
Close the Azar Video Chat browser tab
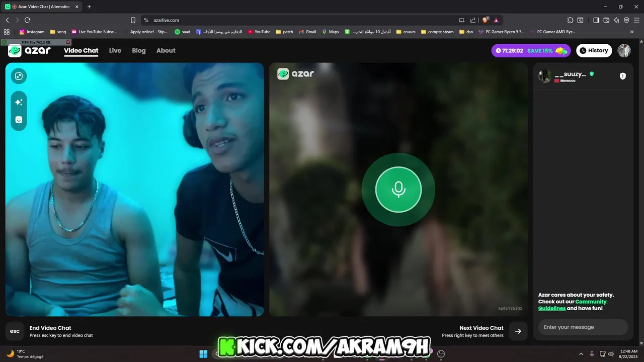(76, 7)
